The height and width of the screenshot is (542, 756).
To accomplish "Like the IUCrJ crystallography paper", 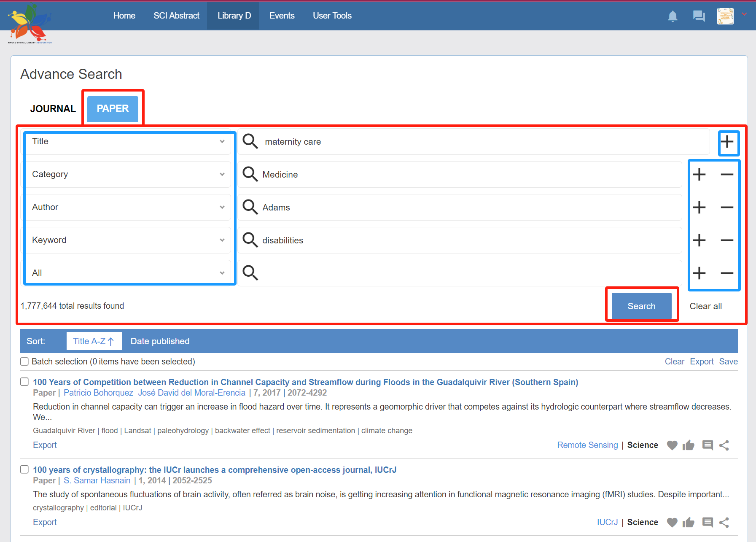I will pyautogui.click(x=689, y=523).
